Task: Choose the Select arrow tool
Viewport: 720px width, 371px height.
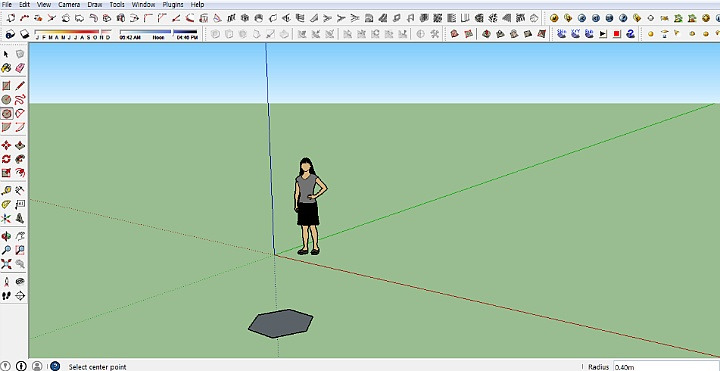Action: coord(6,54)
